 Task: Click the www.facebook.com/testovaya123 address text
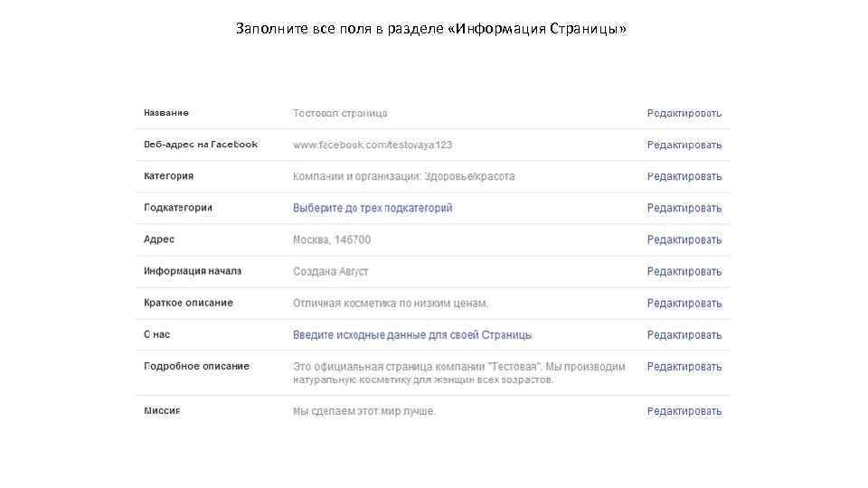coord(373,145)
